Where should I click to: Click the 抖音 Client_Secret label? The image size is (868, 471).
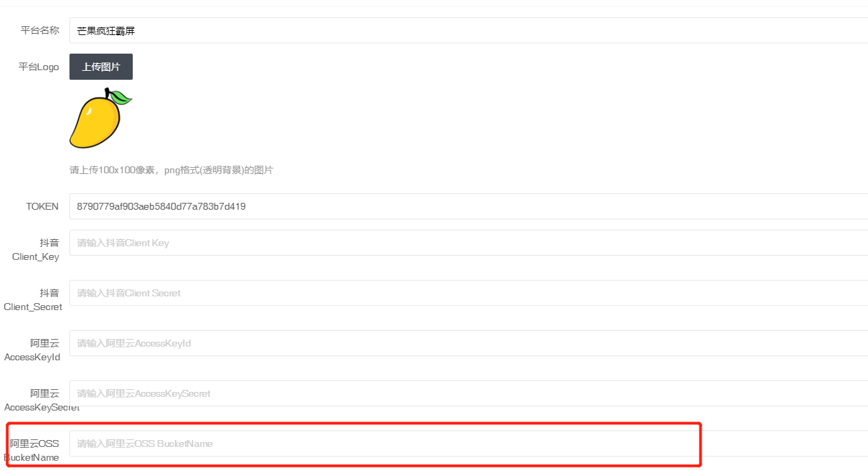(x=33, y=300)
